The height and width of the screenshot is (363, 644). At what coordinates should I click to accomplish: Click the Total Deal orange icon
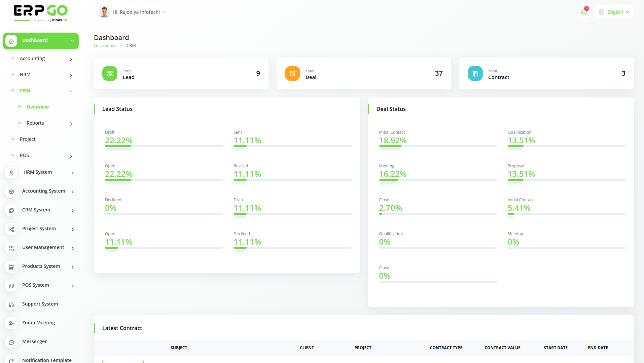[292, 74]
